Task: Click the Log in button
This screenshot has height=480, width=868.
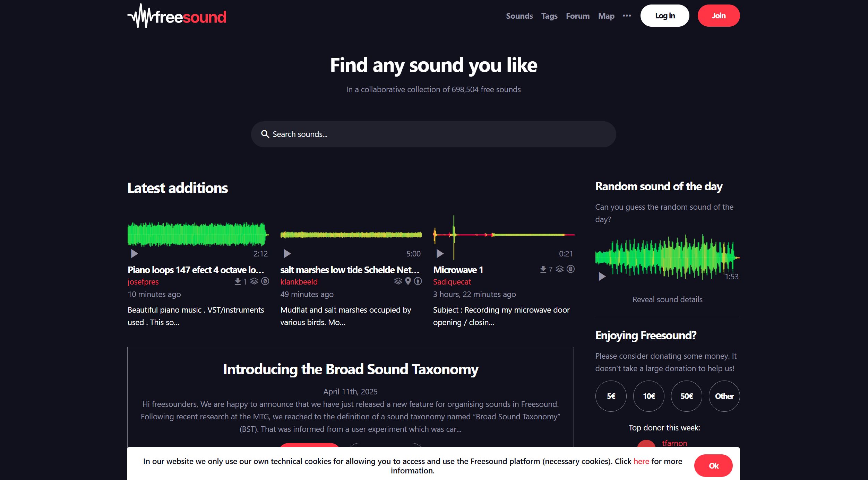Action: pyautogui.click(x=664, y=16)
